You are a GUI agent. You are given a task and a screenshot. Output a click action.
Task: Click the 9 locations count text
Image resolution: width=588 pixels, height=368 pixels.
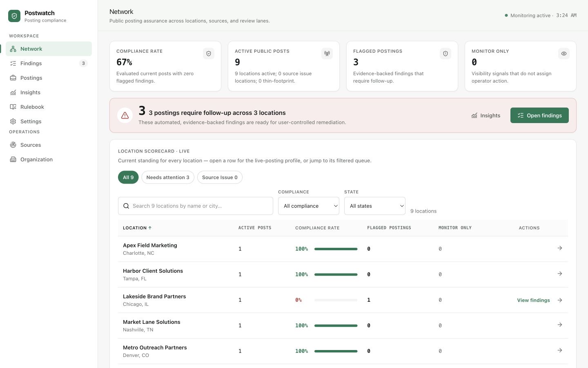(423, 211)
